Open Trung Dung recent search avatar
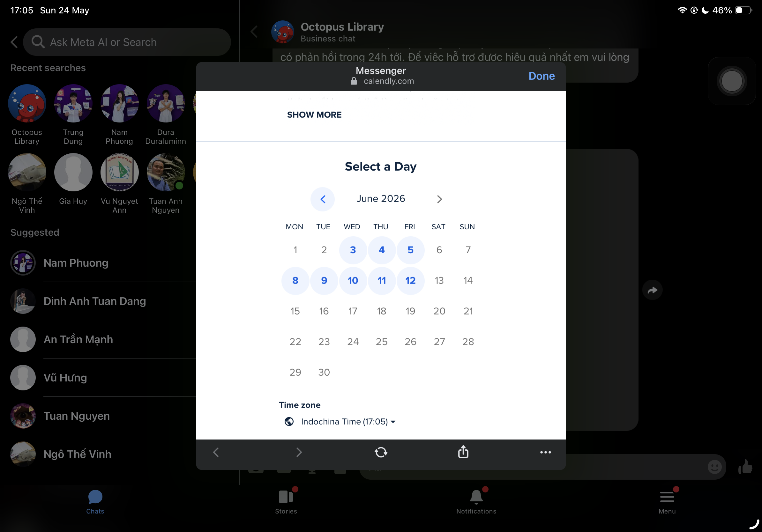Viewport: 762px width, 532px height. point(73,103)
